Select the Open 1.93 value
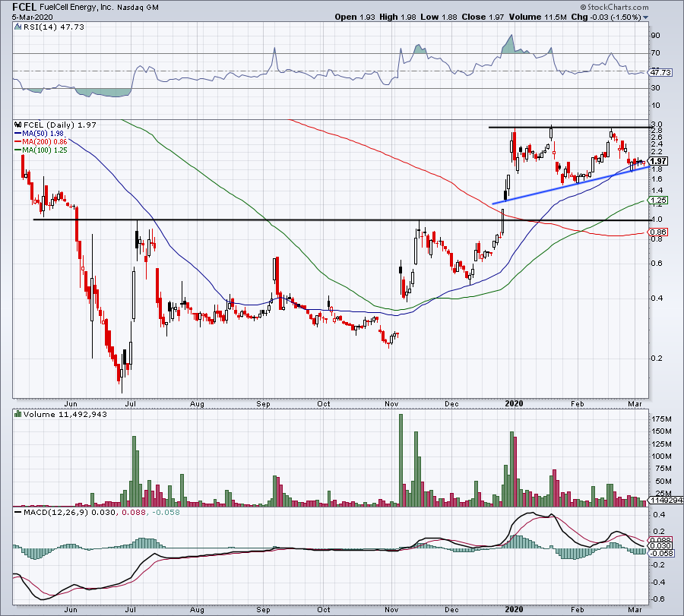The height and width of the screenshot is (616, 684). [355, 17]
